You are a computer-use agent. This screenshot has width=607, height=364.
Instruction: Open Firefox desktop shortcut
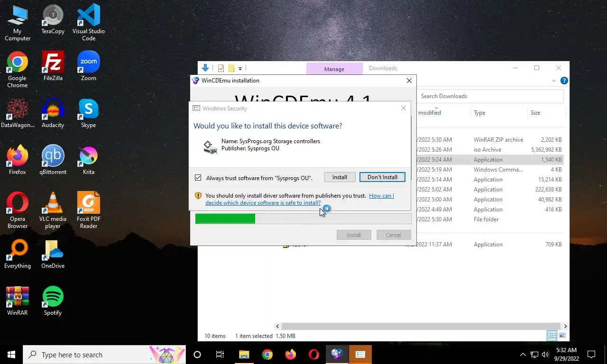(x=18, y=160)
